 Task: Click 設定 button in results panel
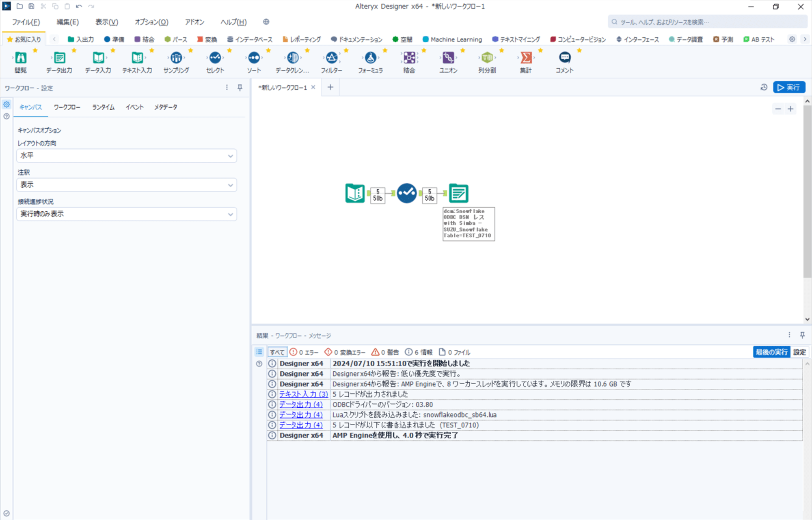[x=799, y=352]
